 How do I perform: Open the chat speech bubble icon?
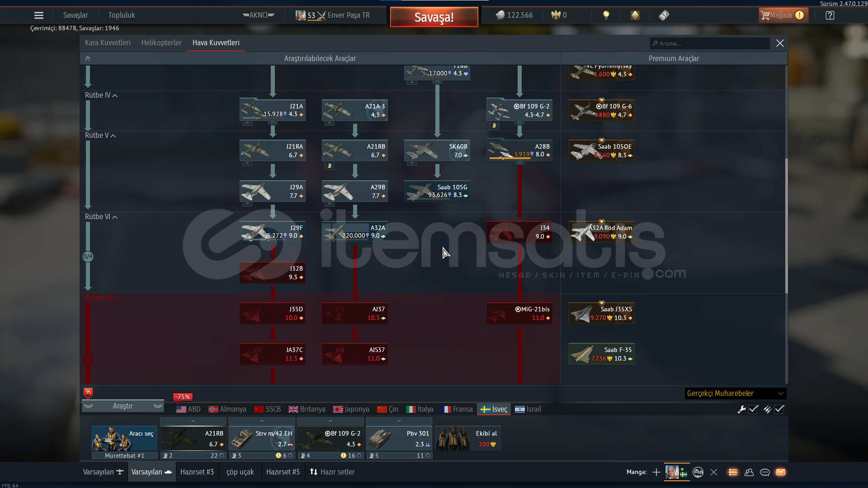click(x=765, y=472)
